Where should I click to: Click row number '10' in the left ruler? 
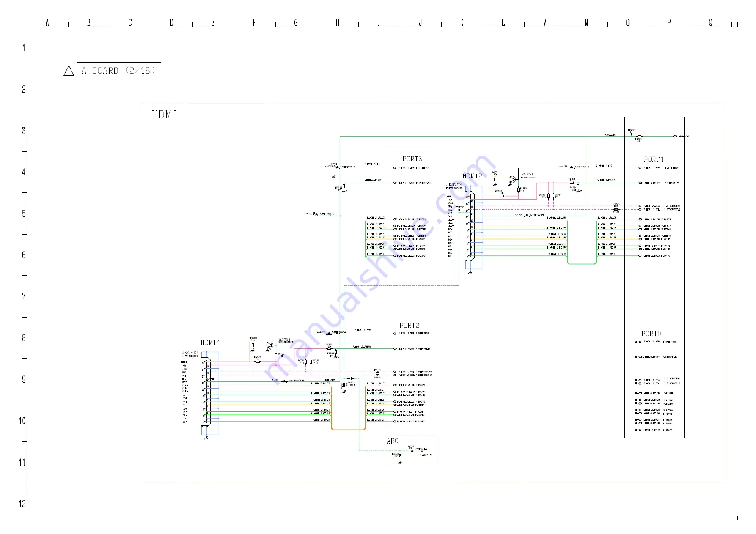(x=22, y=421)
